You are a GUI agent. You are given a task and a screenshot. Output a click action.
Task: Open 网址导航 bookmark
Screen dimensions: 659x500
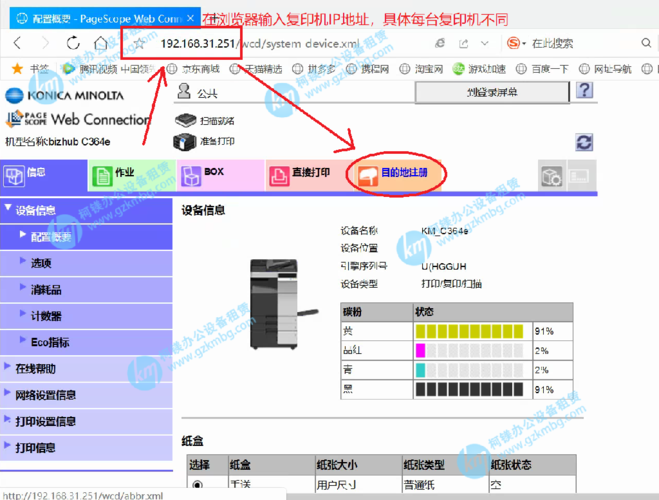click(x=605, y=69)
